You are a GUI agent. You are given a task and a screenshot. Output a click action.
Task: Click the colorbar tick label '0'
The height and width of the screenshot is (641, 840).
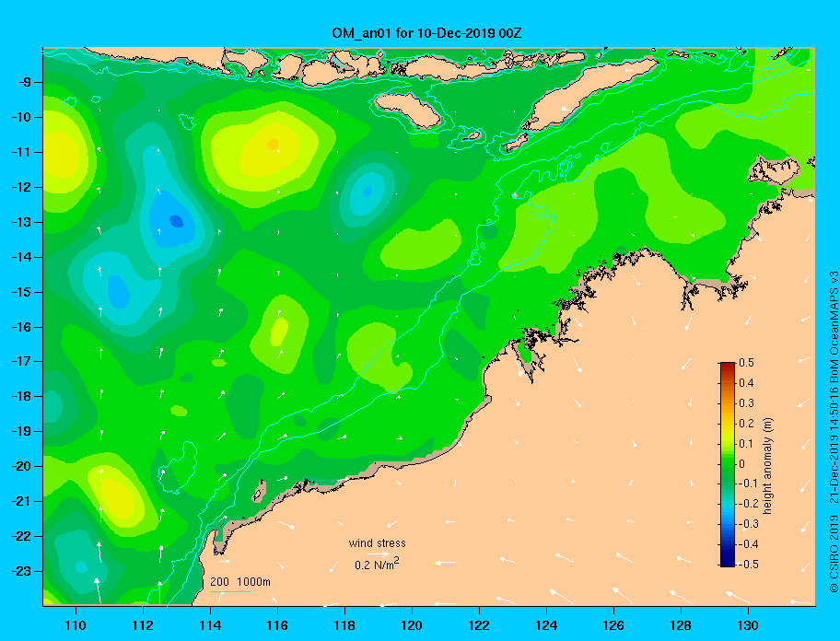(x=742, y=464)
